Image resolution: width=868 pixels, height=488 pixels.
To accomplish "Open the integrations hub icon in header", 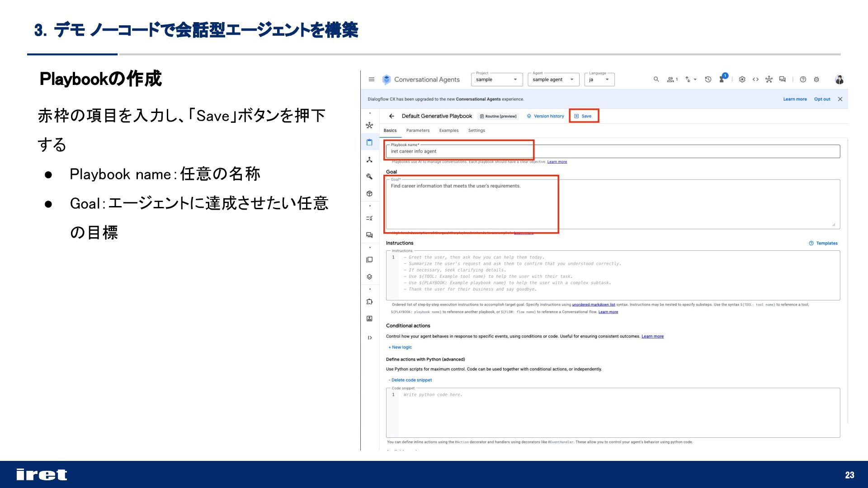I will (x=769, y=80).
